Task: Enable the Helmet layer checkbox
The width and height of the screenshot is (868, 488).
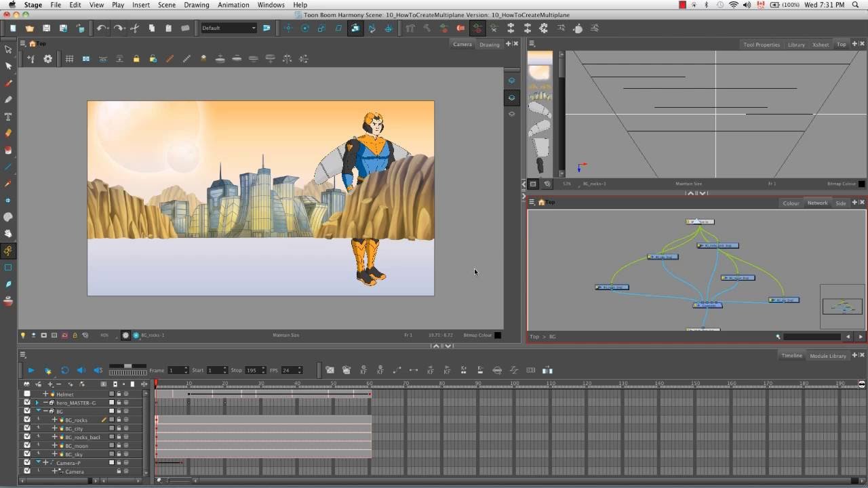Action: click(27, 394)
